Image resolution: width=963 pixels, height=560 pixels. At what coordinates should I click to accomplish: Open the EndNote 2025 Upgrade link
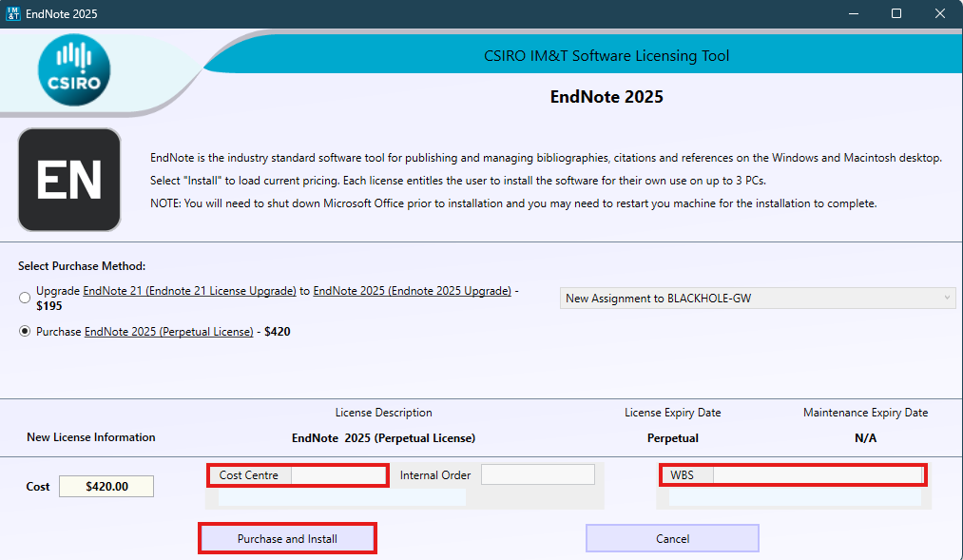412,291
